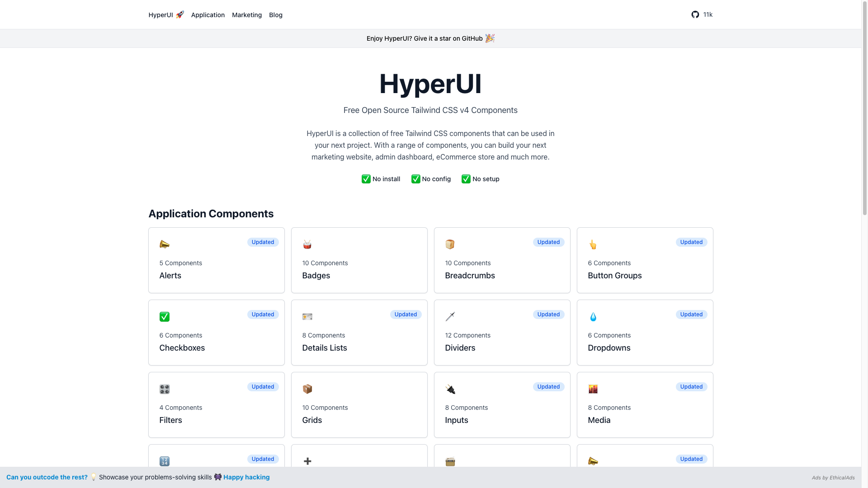Click the Breadcrumbs bread loaf icon

(450, 244)
